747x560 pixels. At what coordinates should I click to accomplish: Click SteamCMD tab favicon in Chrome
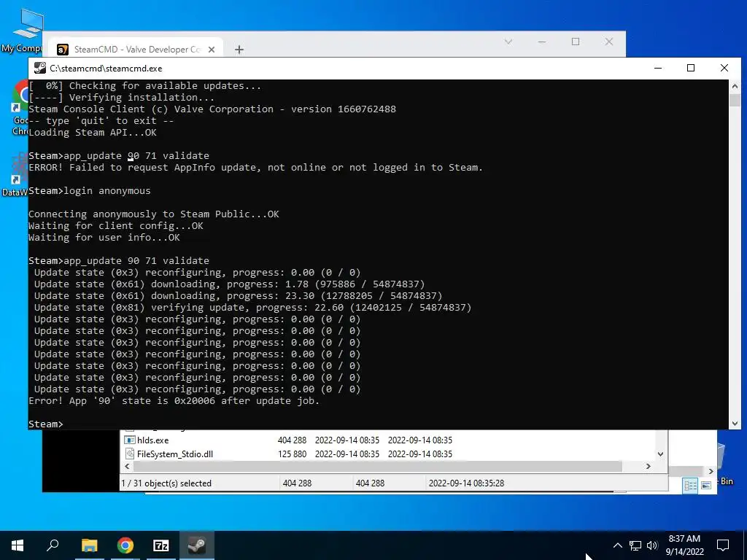[63, 50]
